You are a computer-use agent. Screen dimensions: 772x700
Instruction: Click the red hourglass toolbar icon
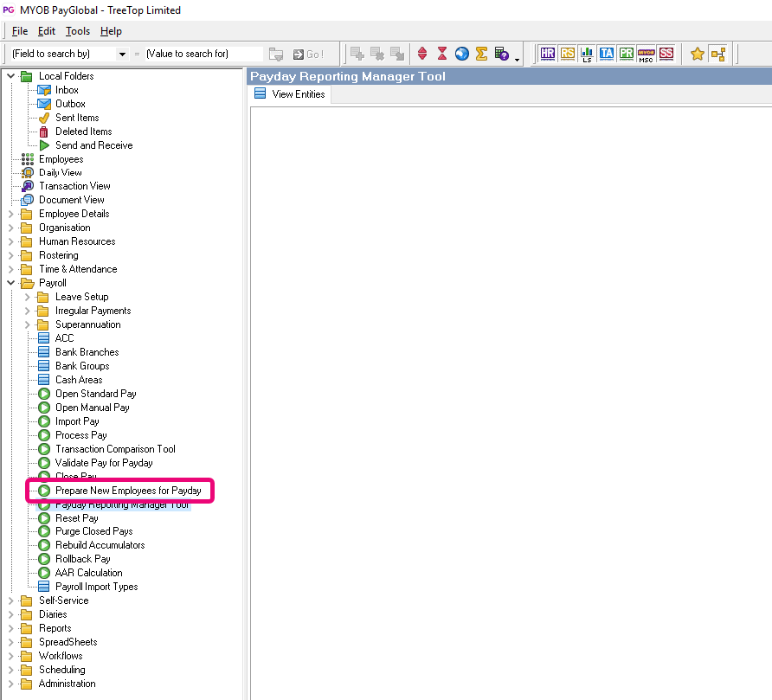coord(442,54)
